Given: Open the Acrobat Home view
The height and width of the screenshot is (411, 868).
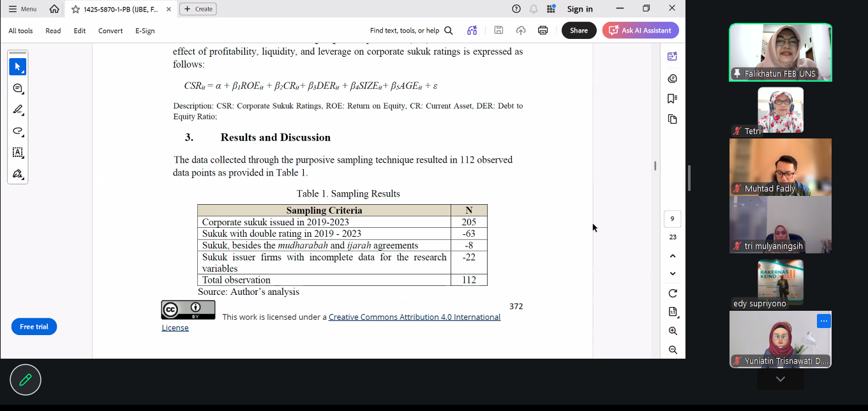Looking at the screenshot, I should point(54,9).
